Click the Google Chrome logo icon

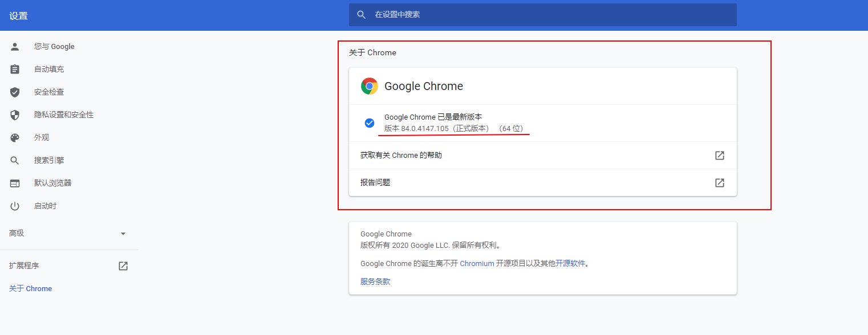pos(370,86)
